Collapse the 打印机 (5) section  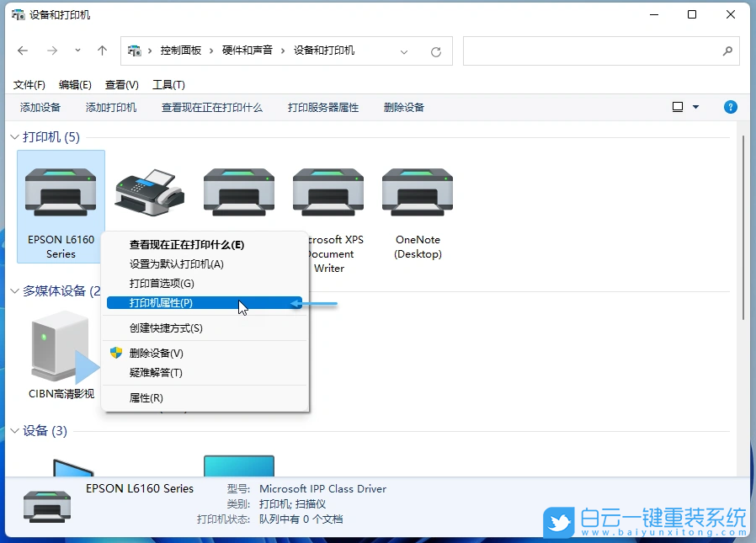(14, 136)
